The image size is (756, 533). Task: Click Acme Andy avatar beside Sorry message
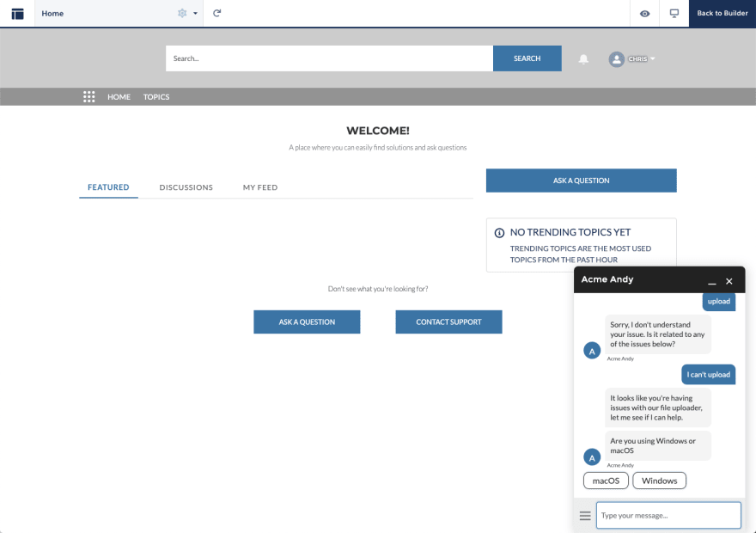592,351
